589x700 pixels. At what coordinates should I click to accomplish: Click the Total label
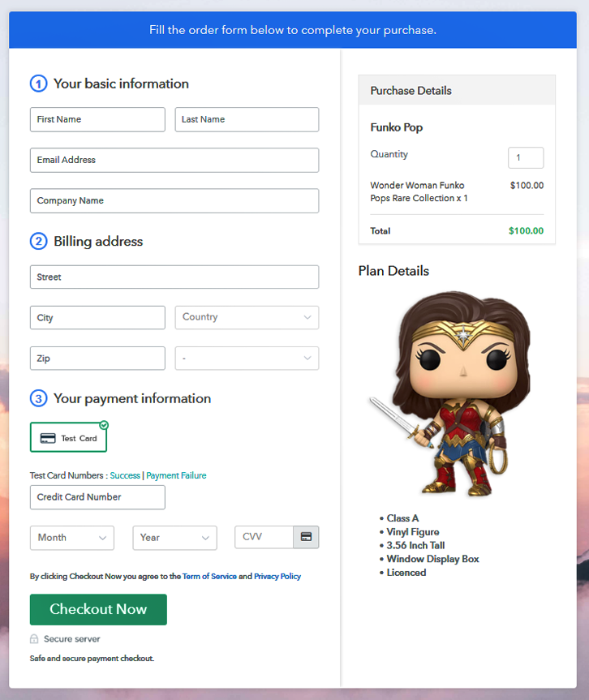pos(380,231)
